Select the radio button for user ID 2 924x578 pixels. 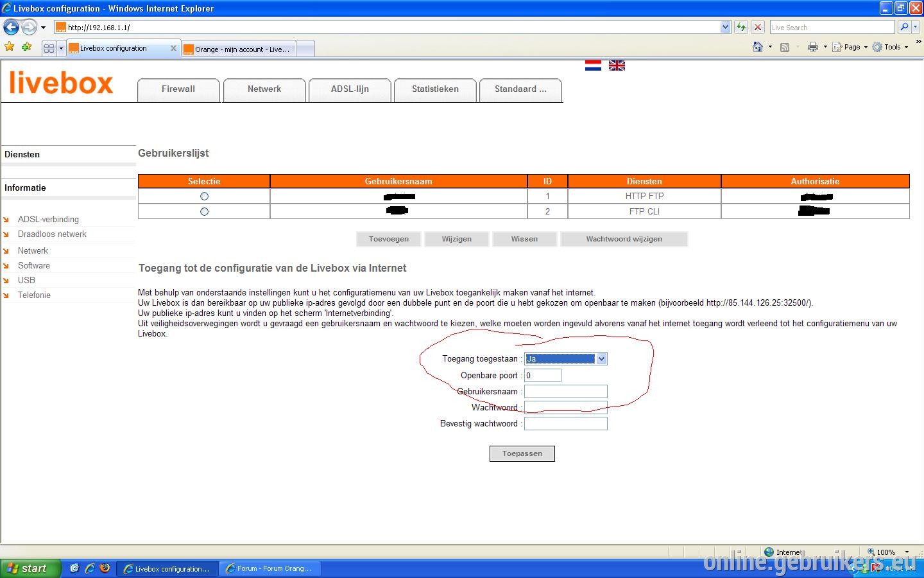204,211
